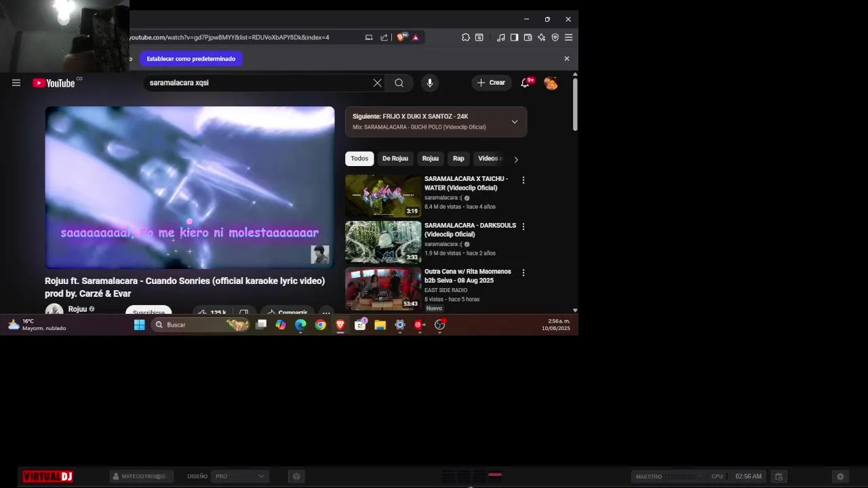Click the Crear button
The width and height of the screenshot is (868, 488).
click(x=491, y=83)
